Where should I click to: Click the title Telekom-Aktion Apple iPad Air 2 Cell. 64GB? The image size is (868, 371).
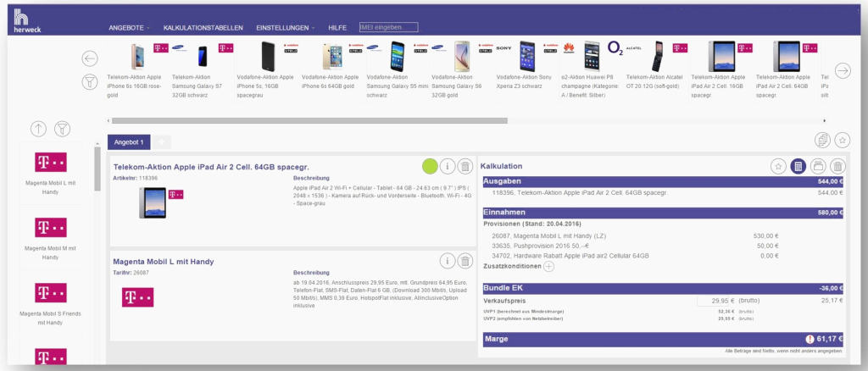click(211, 166)
